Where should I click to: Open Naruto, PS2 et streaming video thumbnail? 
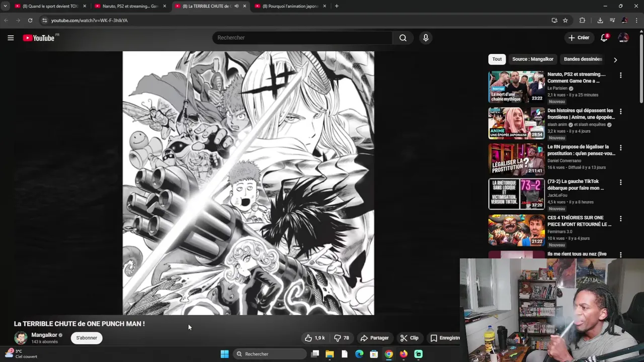click(x=517, y=87)
